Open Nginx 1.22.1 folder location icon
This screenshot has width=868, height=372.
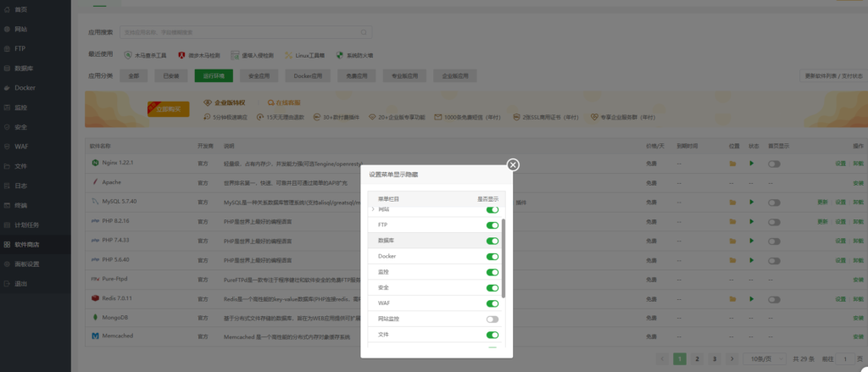732,164
